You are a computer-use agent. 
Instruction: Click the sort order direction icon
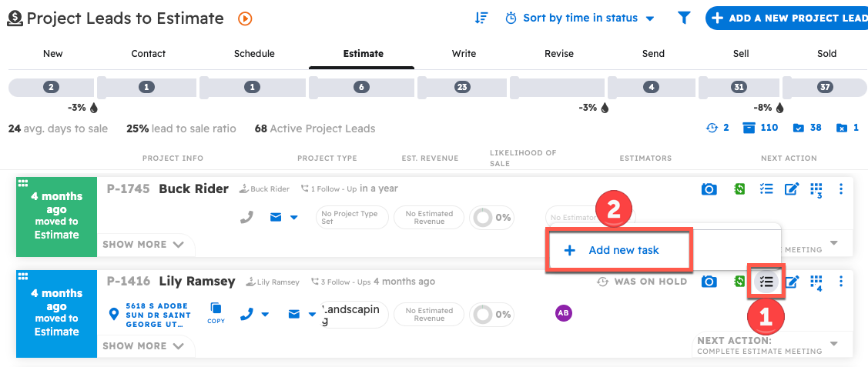481,18
